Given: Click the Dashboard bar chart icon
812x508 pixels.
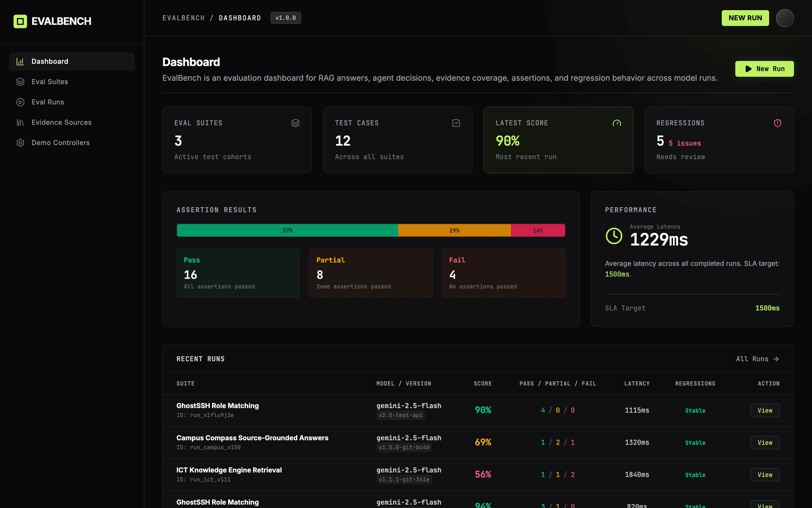Looking at the screenshot, I should coord(20,62).
